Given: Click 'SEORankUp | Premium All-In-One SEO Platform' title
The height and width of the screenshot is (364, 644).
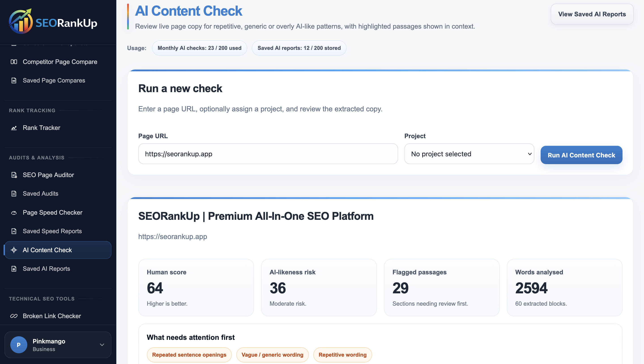Looking at the screenshot, I should tap(256, 216).
